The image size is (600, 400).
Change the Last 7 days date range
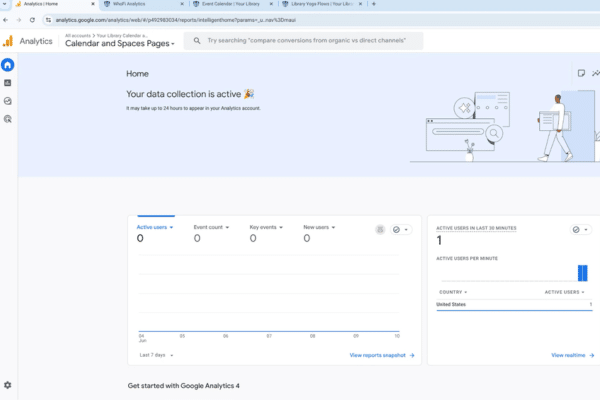(156, 355)
